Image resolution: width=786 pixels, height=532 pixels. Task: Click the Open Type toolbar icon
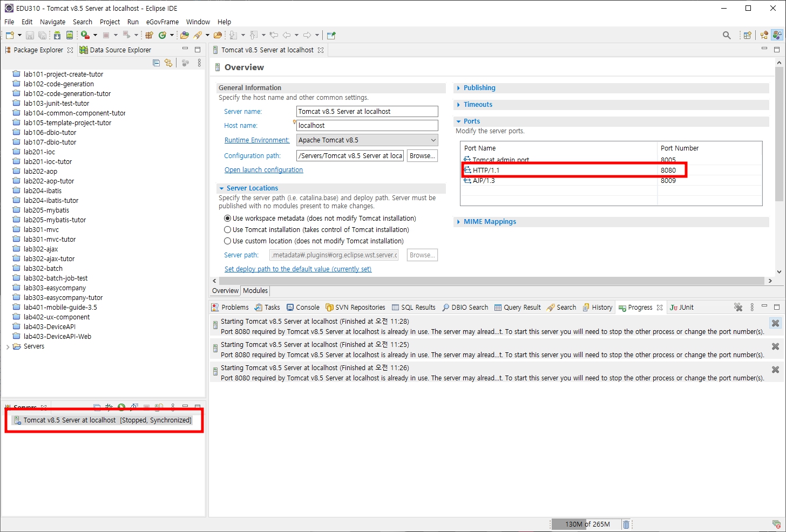[185, 35]
